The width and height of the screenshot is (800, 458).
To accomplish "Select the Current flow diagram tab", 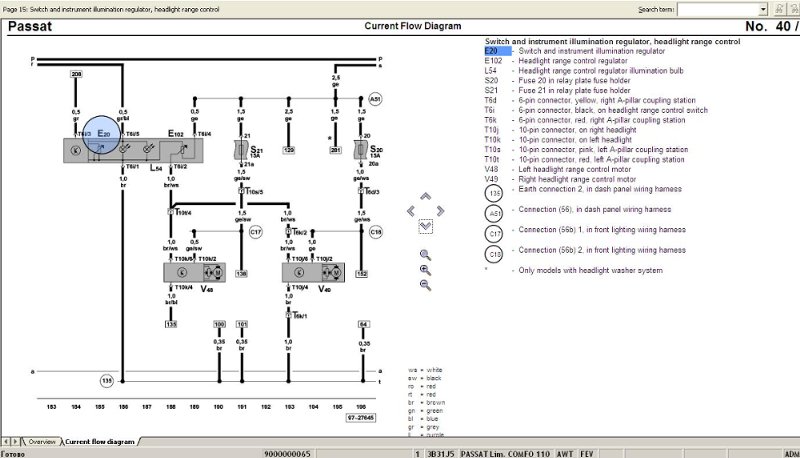I will coord(100,442).
